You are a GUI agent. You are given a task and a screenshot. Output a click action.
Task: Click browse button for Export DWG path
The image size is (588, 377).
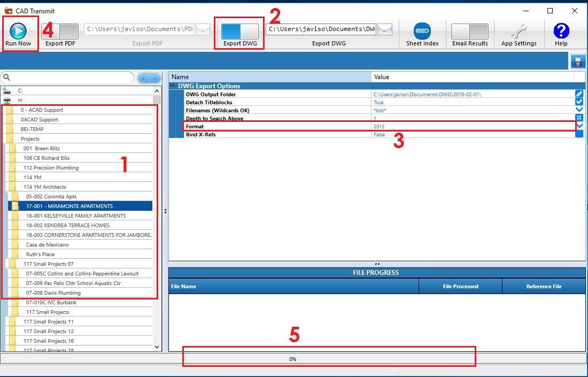pyautogui.click(x=385, y=29)
